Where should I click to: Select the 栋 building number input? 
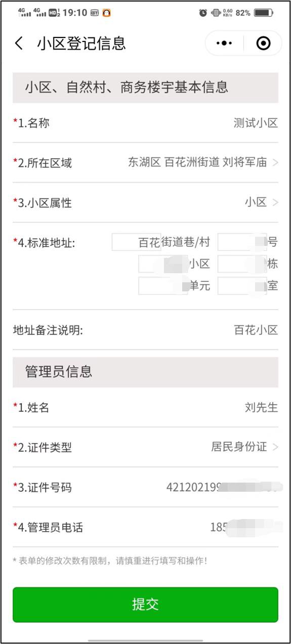click(242, 264)
